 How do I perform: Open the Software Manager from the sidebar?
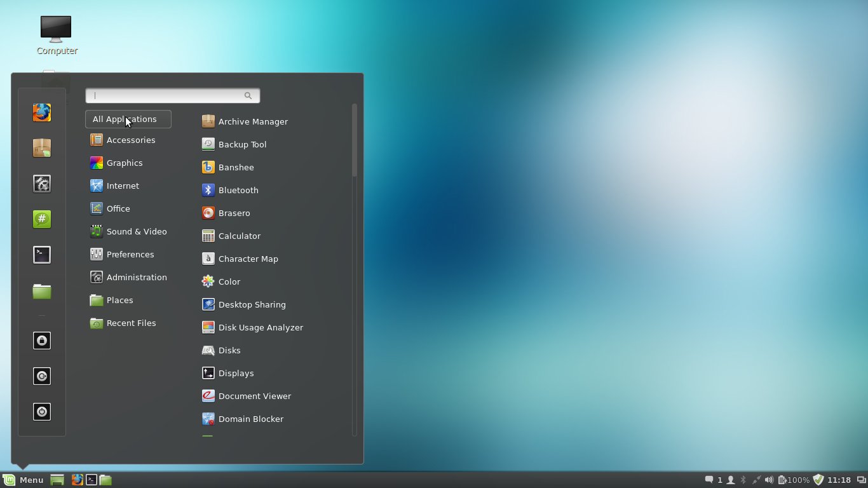41,148
